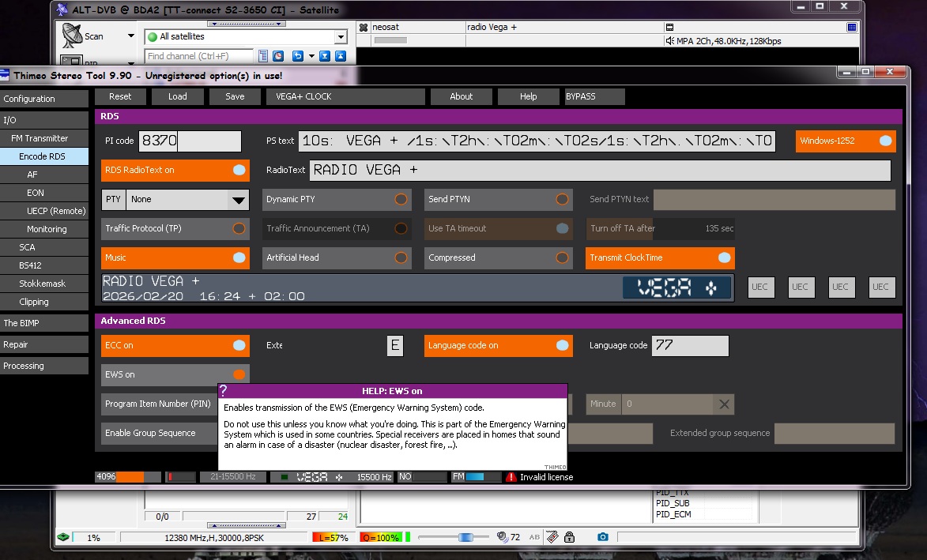Click the Scan satellite dish icon in ALT-DVB
The image size is (927, 560).
72,36
